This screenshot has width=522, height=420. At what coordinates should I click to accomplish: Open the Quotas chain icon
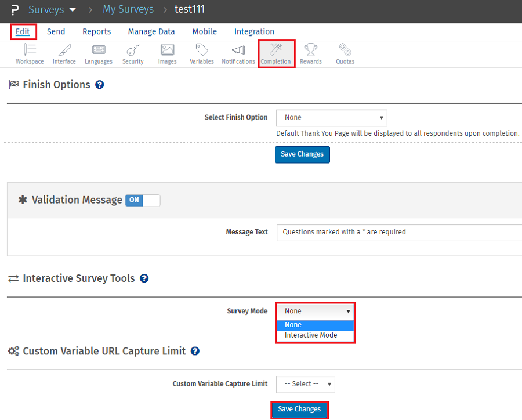point(345,54)
